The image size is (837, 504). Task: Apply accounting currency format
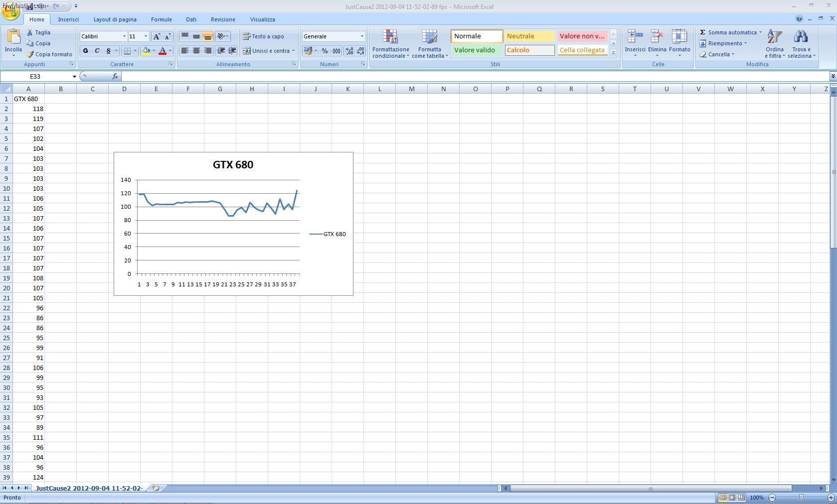(x=308, y=51)
